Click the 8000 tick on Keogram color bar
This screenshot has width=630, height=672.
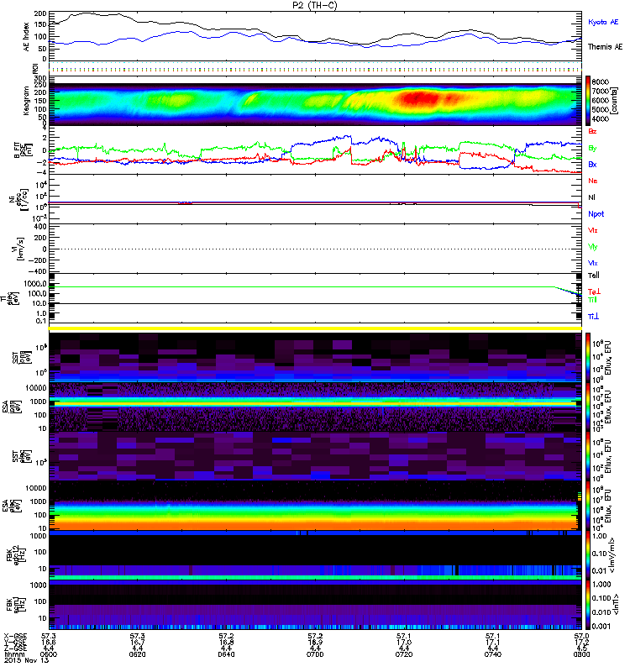(x=601, y=81)
